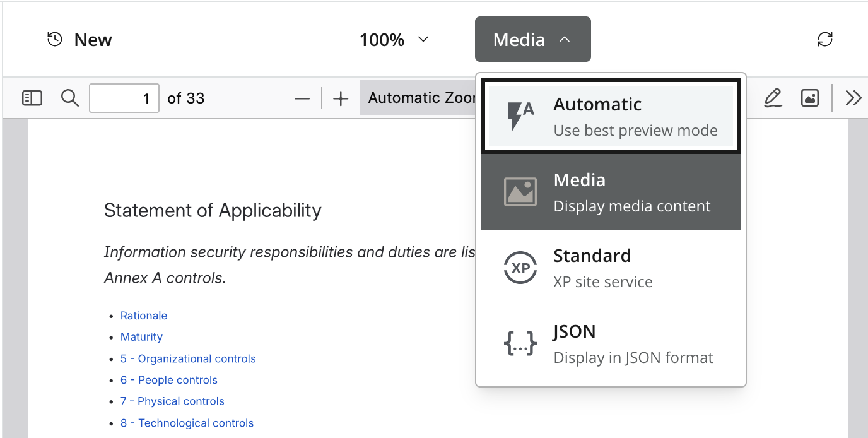Open the PDF tools double-chevron menu
868x438 pixels.
853,98
